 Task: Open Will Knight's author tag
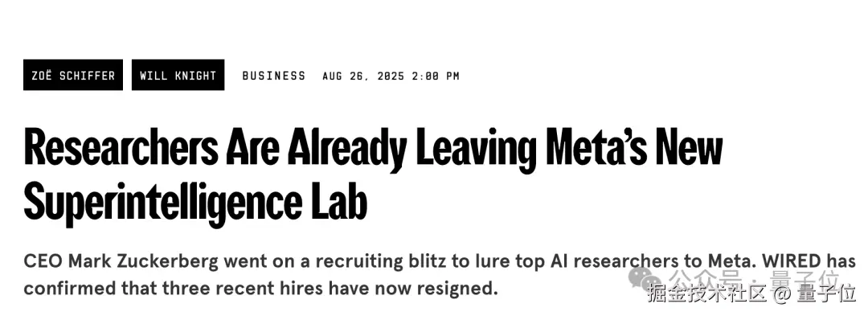[x=178, y=76]
